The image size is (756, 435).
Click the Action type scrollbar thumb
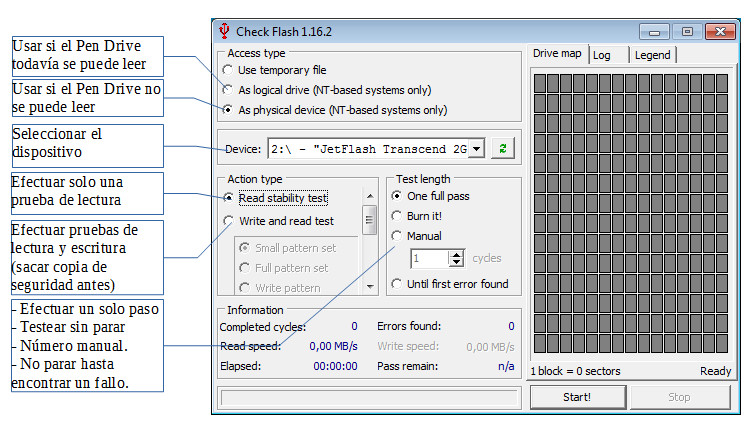coord(370,220)
